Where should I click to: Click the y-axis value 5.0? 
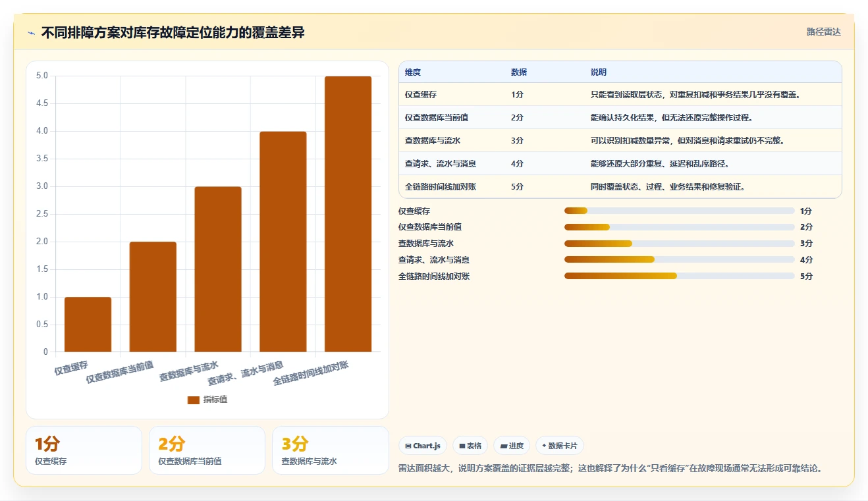[42, 76]
